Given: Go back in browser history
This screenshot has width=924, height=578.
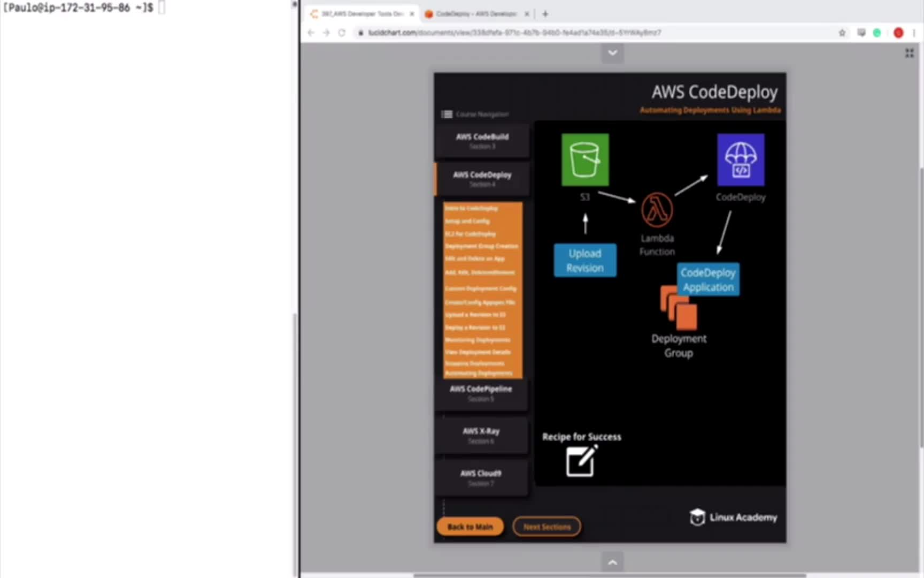Looking at the screenshot, I should 311,33.
